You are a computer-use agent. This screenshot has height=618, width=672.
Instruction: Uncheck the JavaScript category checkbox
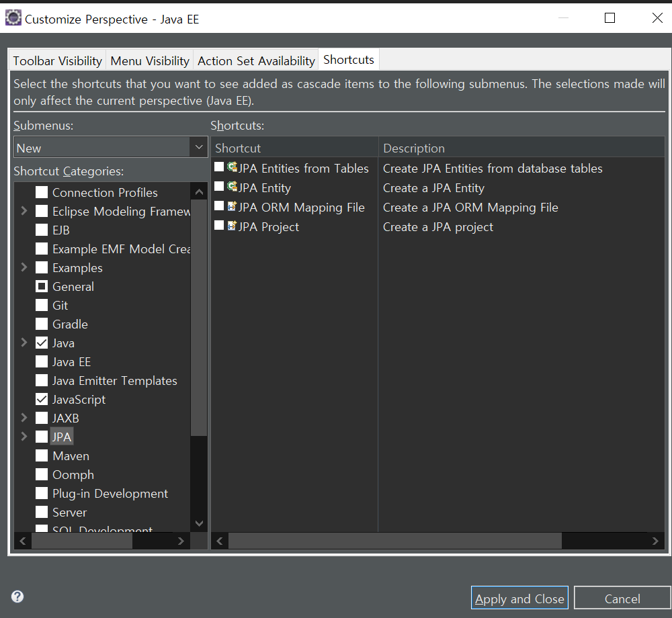tap(42, 400)
